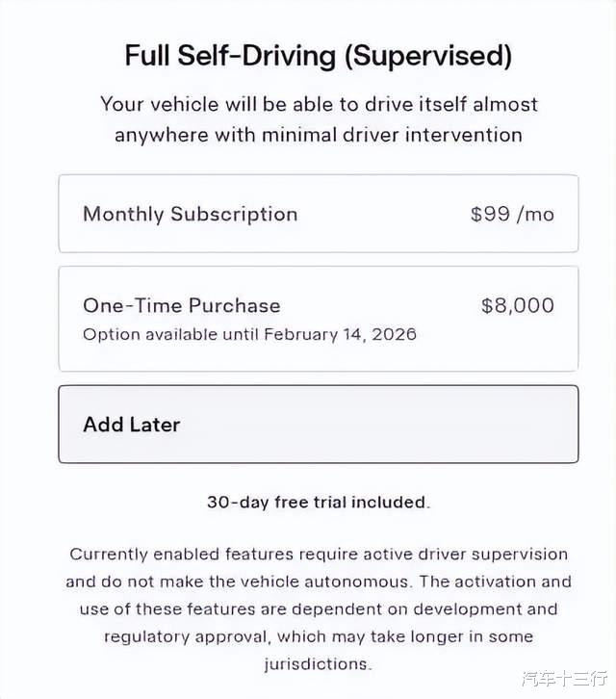616x699 pixels.
Task: Click the "do not make the vehicle autonomous" line
Action: pos(318,582)
